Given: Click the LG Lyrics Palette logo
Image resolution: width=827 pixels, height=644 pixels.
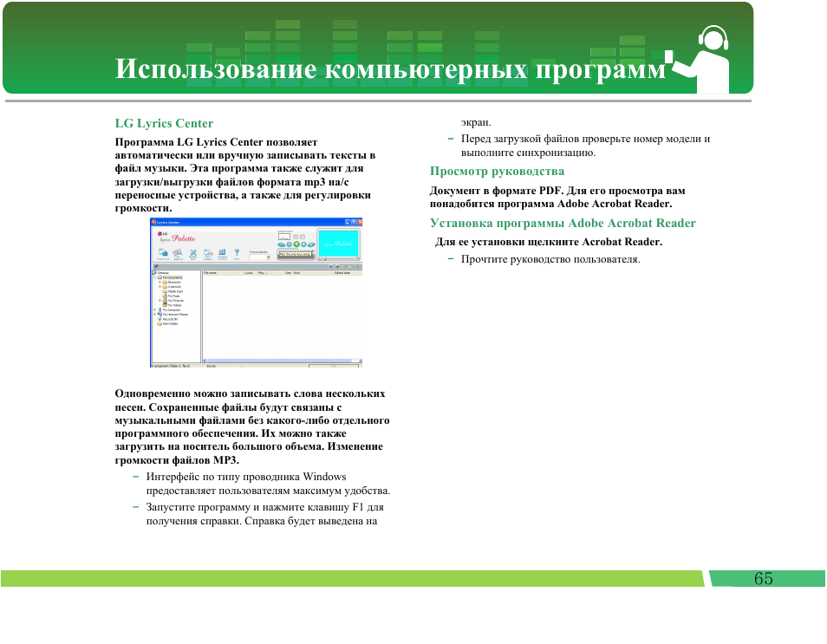Looking at the screenshot, I should [177, 238].
